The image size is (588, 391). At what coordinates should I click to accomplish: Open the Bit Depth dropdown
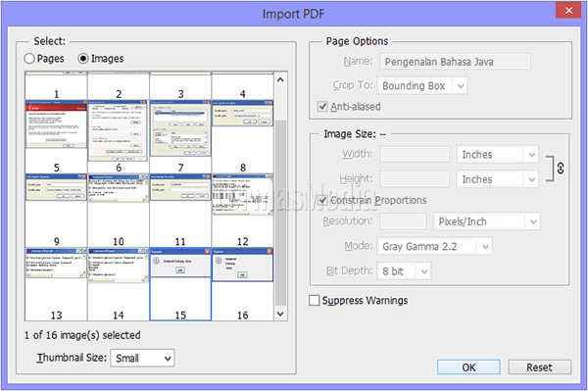(x=404, y=271)
